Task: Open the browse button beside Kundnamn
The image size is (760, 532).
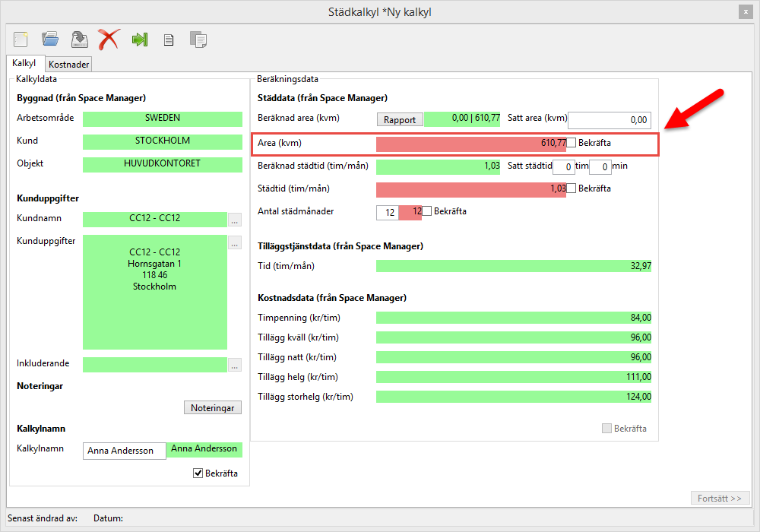Action: (x=235, y=220)
